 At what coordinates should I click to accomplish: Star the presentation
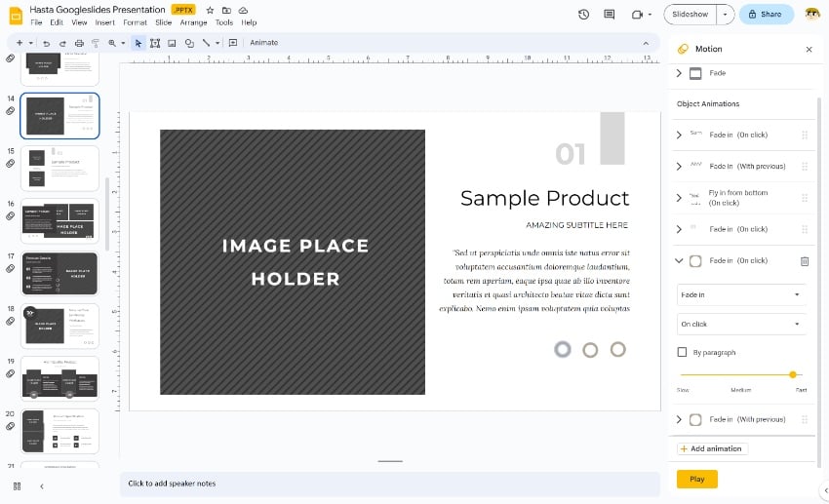coord(210,10)
